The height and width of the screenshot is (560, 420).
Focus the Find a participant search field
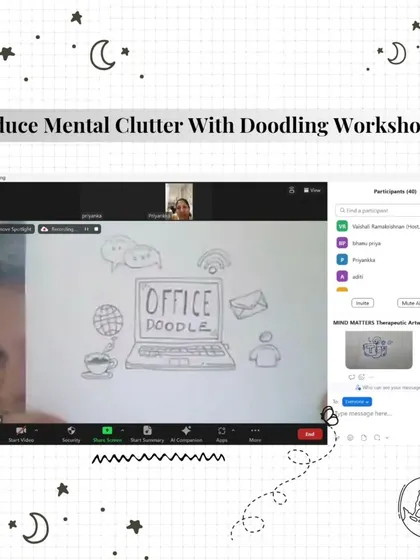pyautogui.click(x=378, y=210)
